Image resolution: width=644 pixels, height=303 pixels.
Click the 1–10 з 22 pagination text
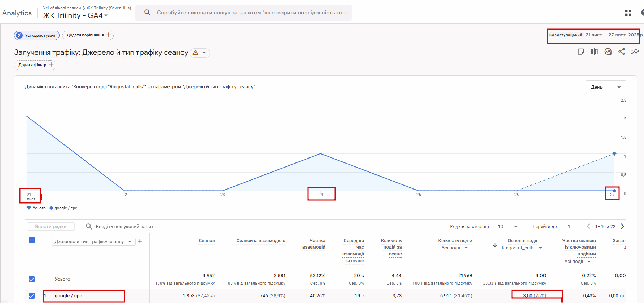(605, 227)
